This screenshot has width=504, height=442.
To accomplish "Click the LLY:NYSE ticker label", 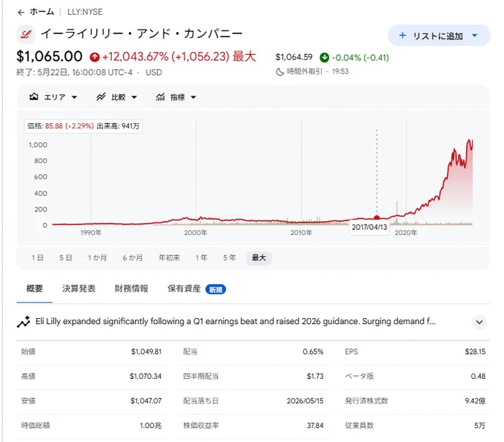I will tap(84, 12).
